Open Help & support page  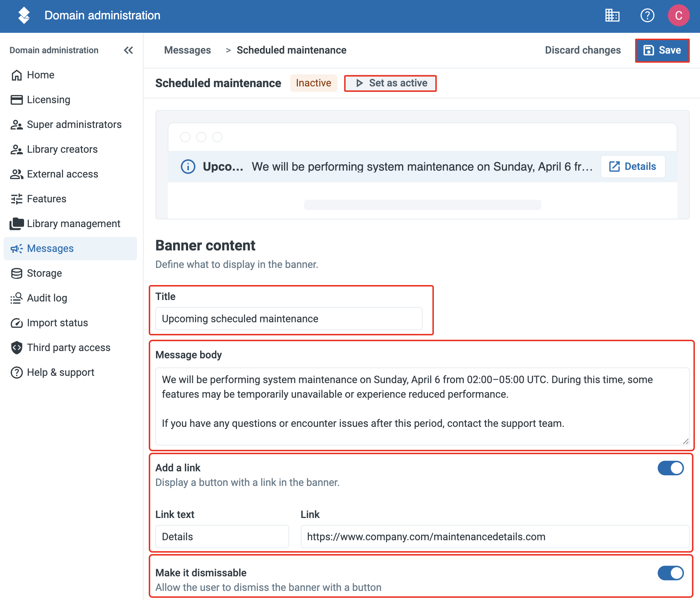70,372
